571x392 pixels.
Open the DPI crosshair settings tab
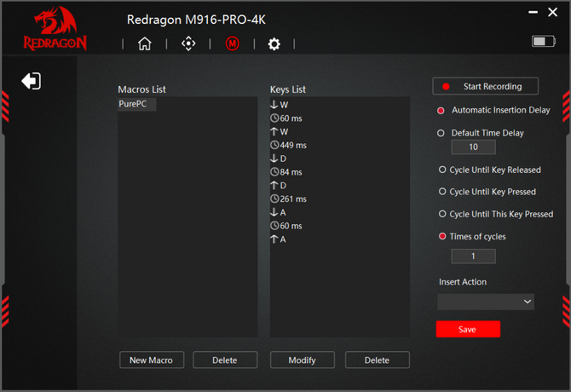(188, 43)
